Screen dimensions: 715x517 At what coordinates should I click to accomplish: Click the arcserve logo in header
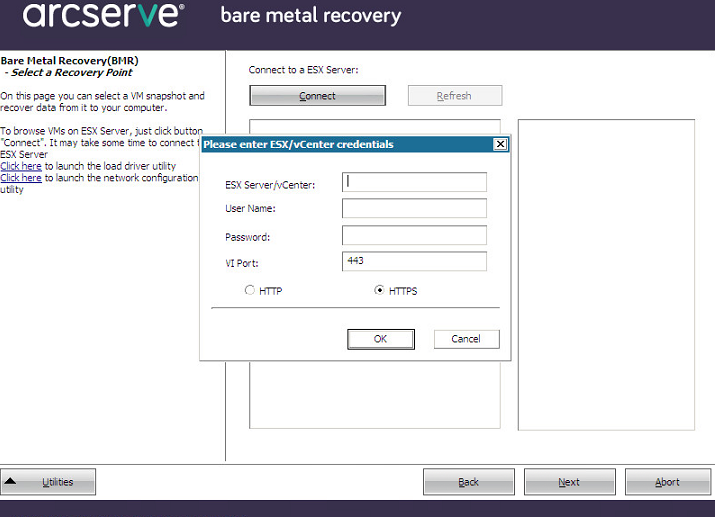pos(104,15)
